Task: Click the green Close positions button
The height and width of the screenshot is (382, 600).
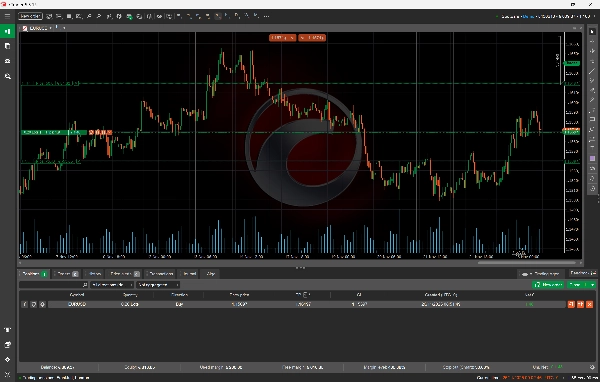Action: pos(577,285)
